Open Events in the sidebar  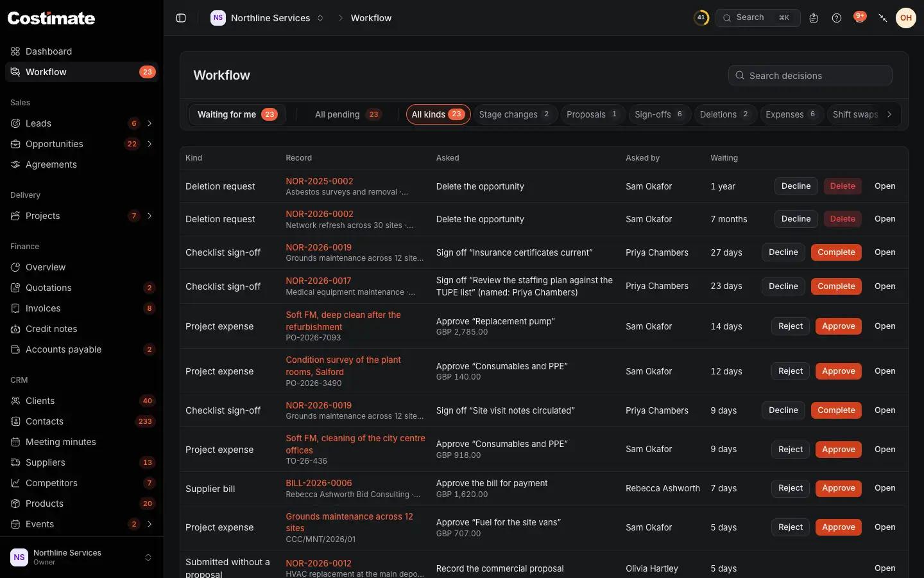[71, 524]
